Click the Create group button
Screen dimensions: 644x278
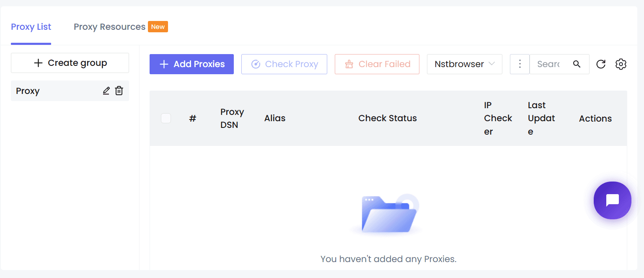tap(70, 63)
